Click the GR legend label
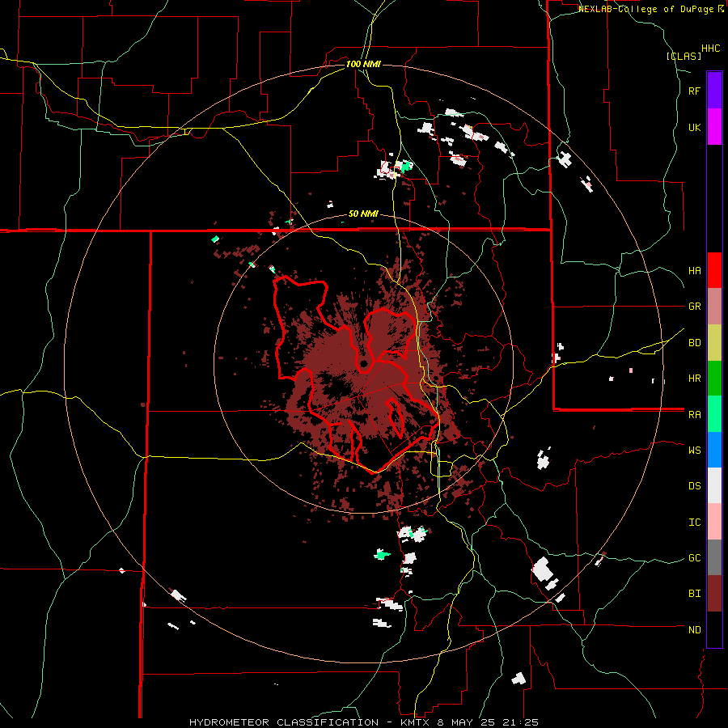Screen dimensions: 728x728 pyautogui.click(x=694, y=307)
